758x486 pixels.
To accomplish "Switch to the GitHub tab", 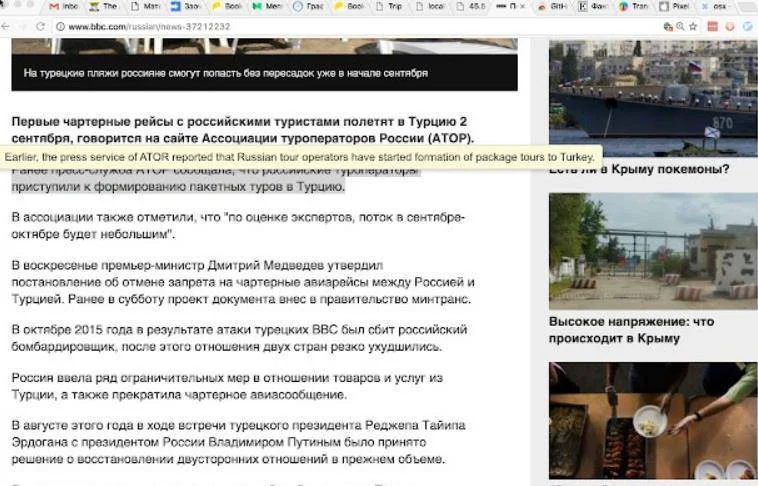I will [552, 6].
